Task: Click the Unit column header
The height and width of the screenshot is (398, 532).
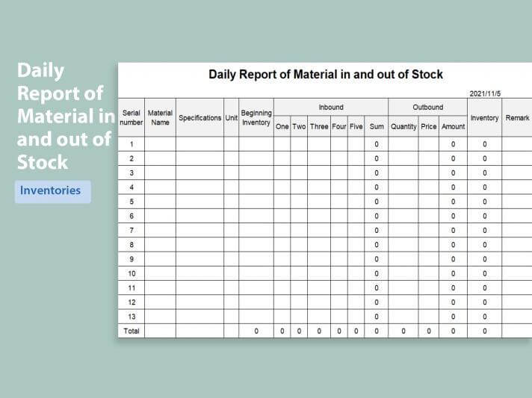Action: (231, 118)
